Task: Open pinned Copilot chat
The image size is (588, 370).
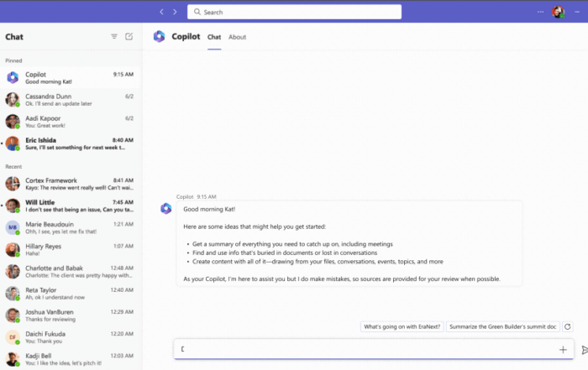Action: click(70, 78)
